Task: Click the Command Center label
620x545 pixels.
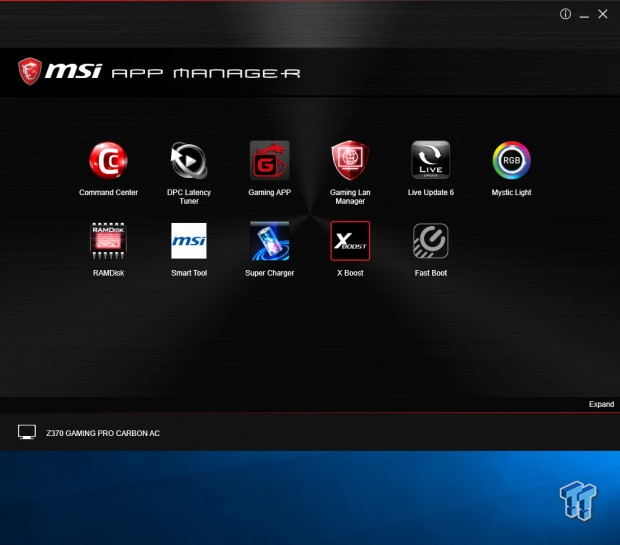Action: pyautogui.click(x=108, y=192)
